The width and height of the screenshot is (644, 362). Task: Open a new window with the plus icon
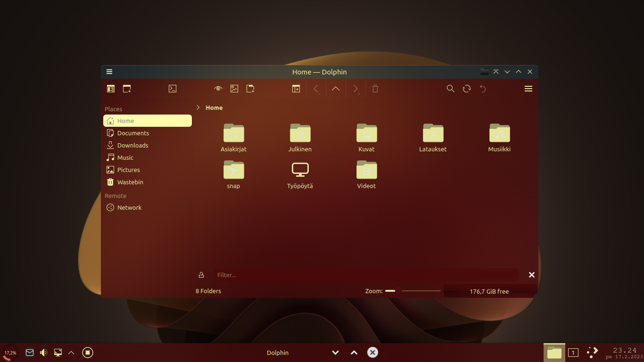127,89
